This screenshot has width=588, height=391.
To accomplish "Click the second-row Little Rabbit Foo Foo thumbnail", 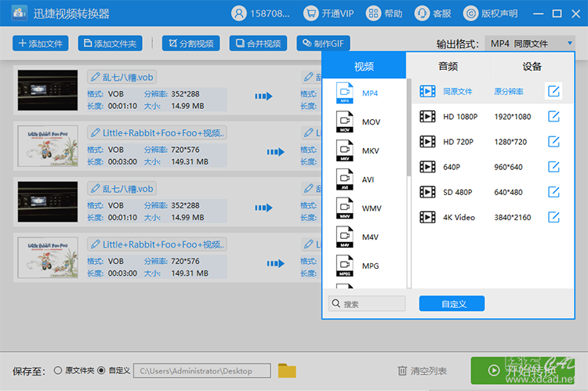I will 48,146.
